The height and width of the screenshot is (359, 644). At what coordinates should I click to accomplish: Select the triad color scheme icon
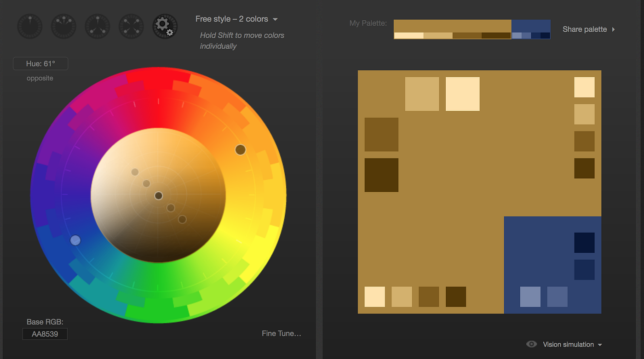coord(97,26)
